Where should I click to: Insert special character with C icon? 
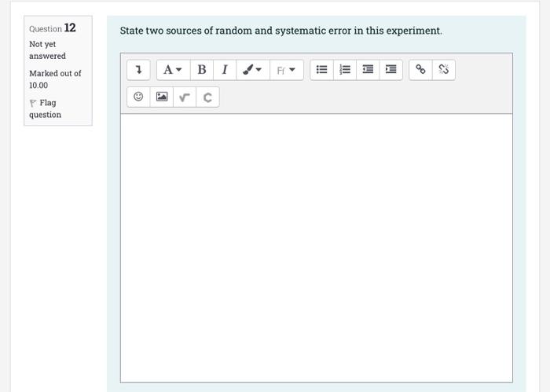pos(207,97)
